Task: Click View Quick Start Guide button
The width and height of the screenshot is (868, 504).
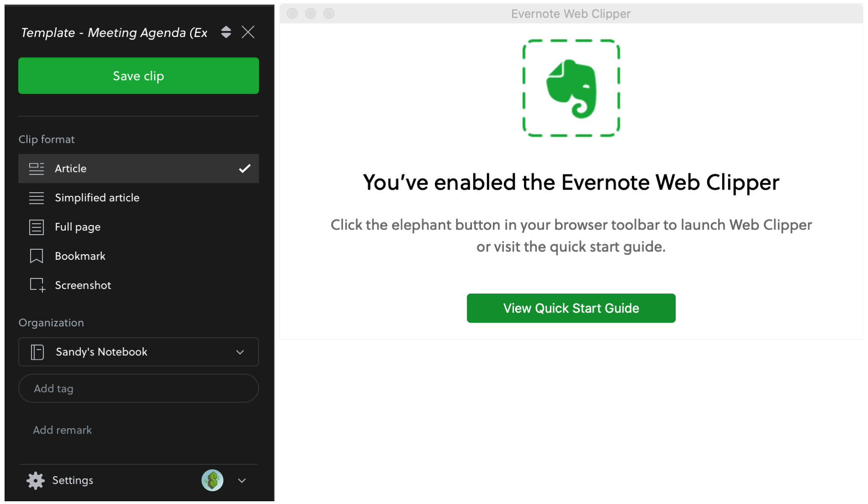Action: point(571,308)
